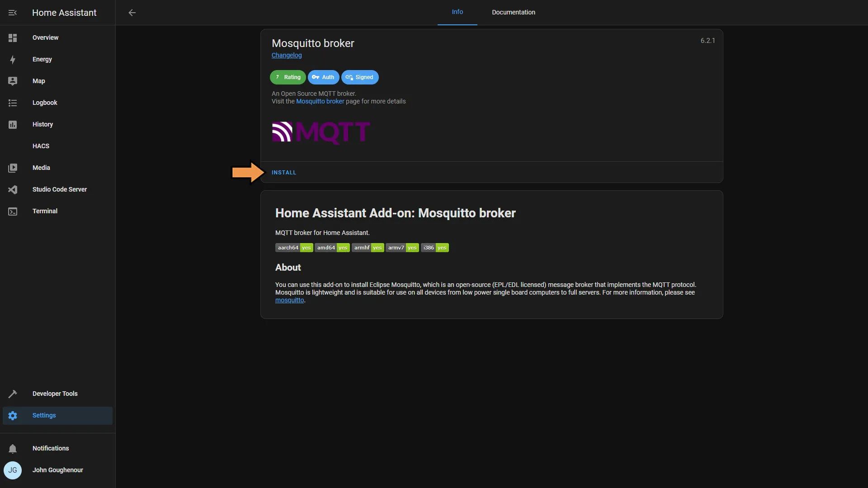Screen dimensions: 868x488
Task: Toggle the Auth badge filter
Action: pos(323,76)
